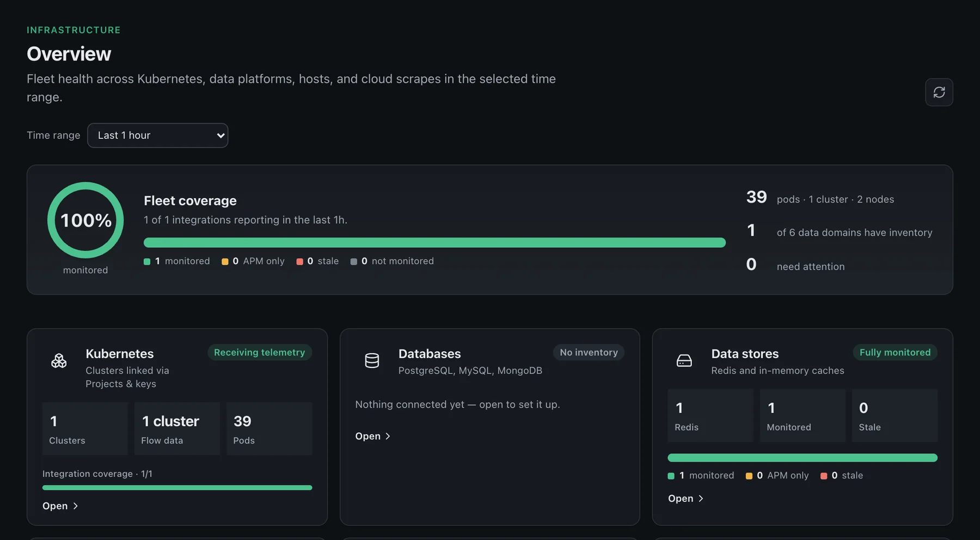Click the Fleet coverage heading
The image size is (980, 540).
point(190,201)
